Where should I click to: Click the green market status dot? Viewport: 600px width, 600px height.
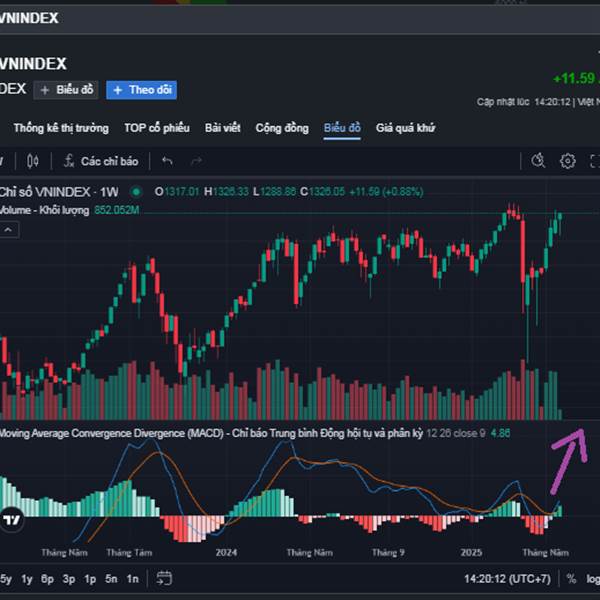click(136, 192)
